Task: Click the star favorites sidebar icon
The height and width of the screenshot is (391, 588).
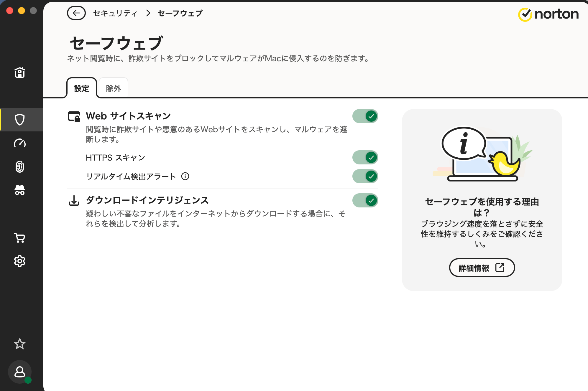Action: [20, 344]
